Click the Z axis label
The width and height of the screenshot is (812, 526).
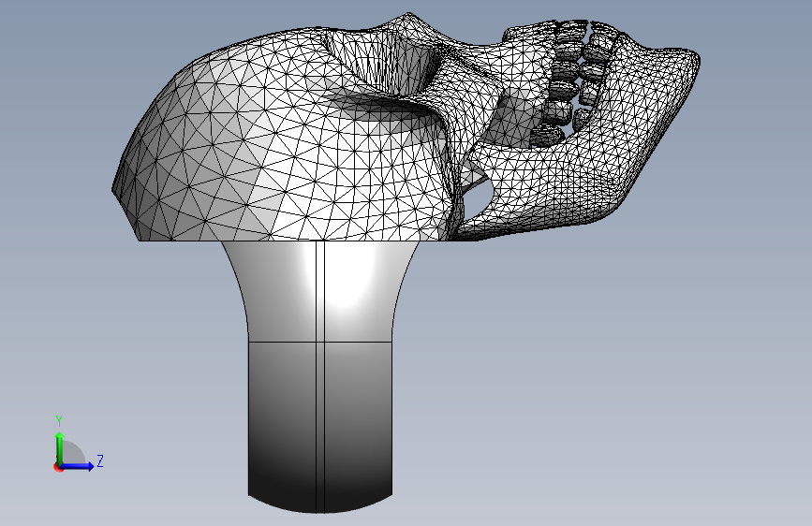point(100,460)
